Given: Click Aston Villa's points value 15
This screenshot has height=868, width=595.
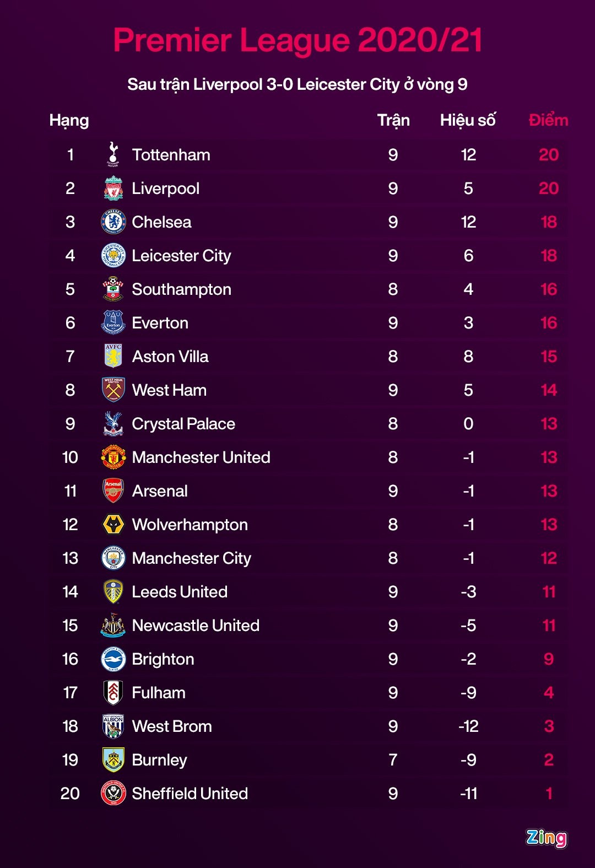Looking at the screenshot, I should 549,357.
